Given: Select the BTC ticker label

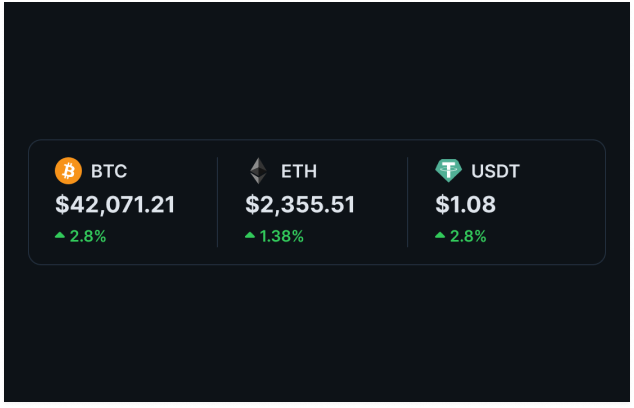Looking at the screenshot, I should 109,171.
